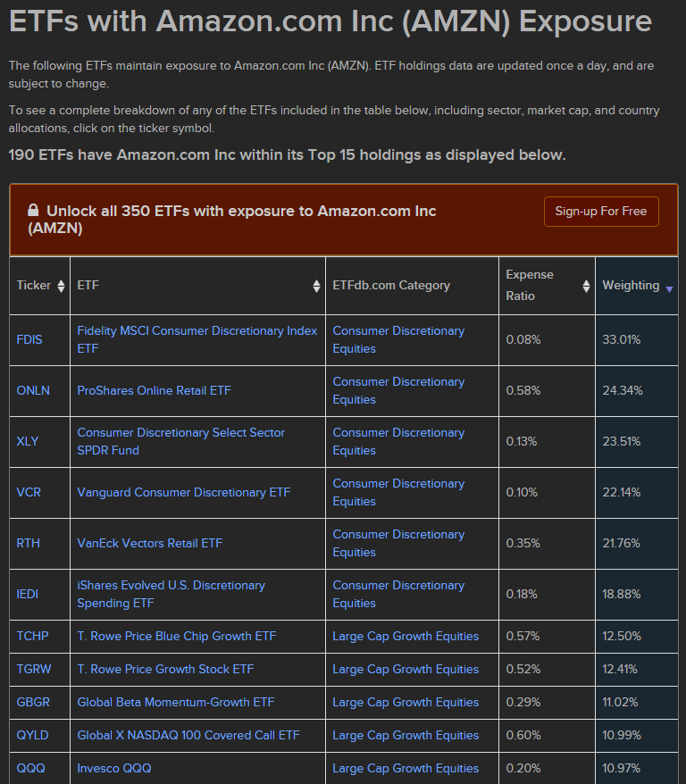686x784 pixels.
Task: Click the 190 ETFs have Amazon.com heading
Action: click(x=287, y=155)
